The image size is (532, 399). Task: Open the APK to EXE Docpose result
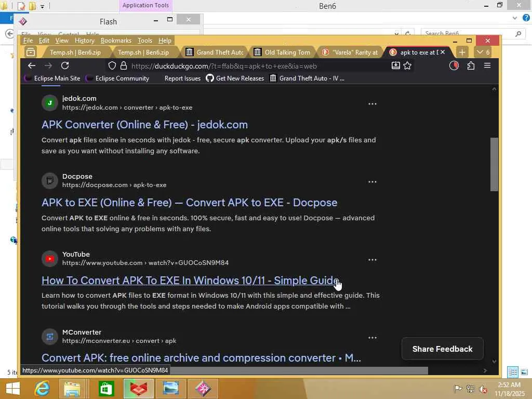pos(189,203)
